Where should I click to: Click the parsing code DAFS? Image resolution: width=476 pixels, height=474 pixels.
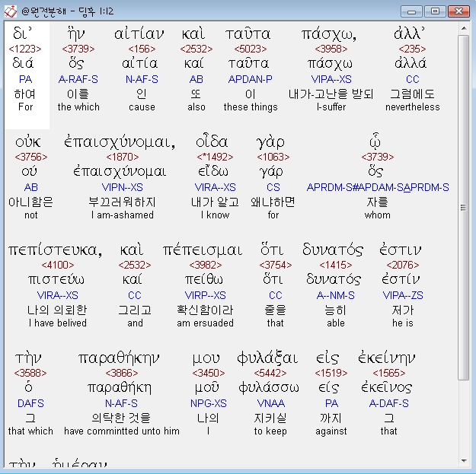pyautogui.click(x=30, y=403)
